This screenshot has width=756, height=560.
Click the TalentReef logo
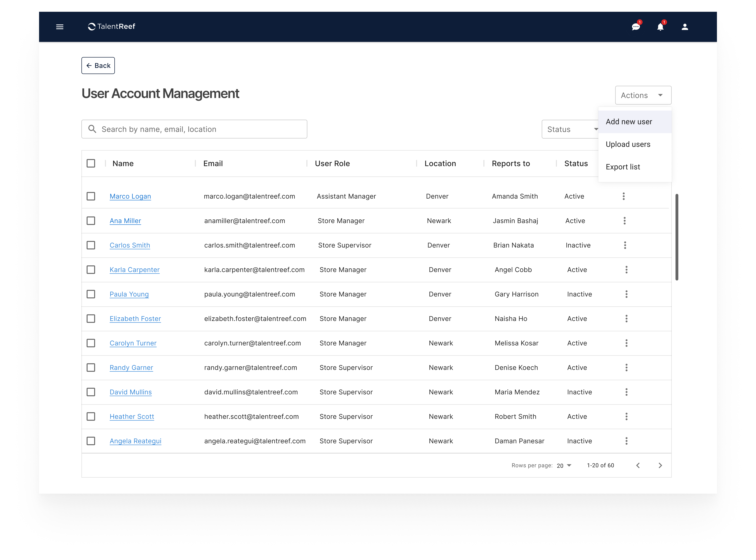click(x=111, y=27)
